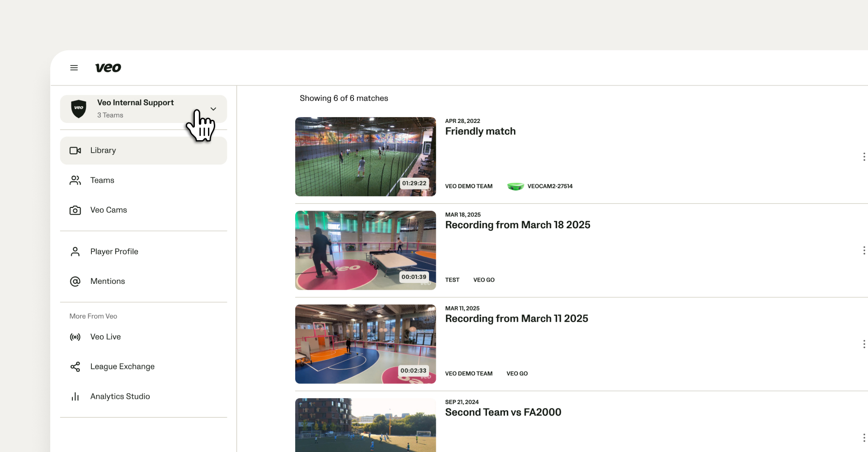This screenshot has height=452, width=868.
Task: Open the March 18 2025 recording thumbnail
Action: pyautogui.click(x=365, y=250)
